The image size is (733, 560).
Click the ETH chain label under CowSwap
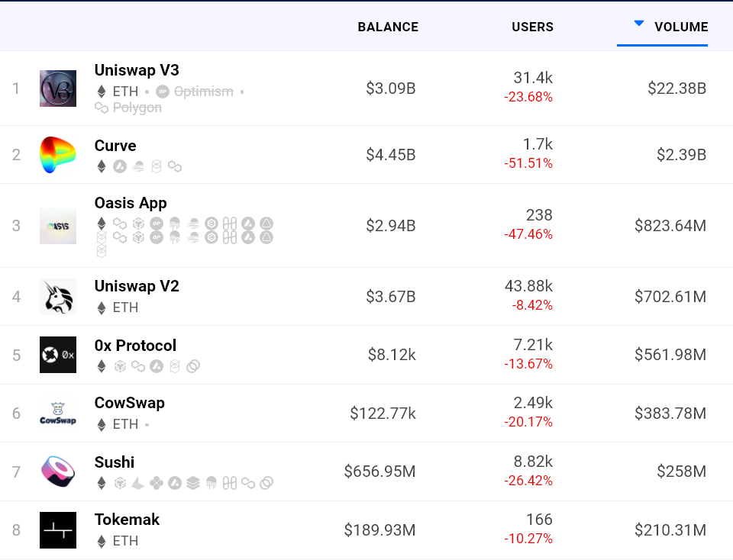124,424
